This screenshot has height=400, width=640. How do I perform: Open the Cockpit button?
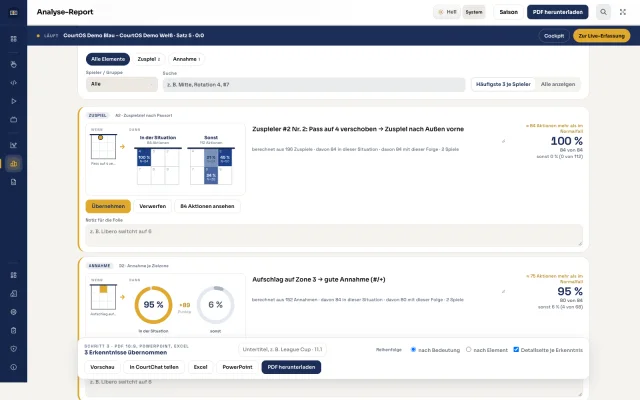click(x=554, y=36)
